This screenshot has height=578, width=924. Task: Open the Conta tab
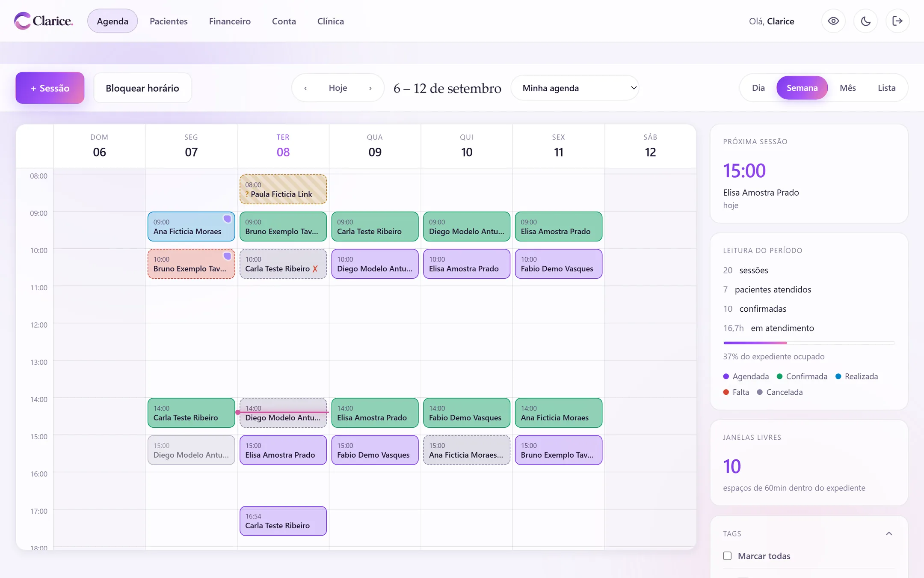pyautogui.click(x=284, y=21)
